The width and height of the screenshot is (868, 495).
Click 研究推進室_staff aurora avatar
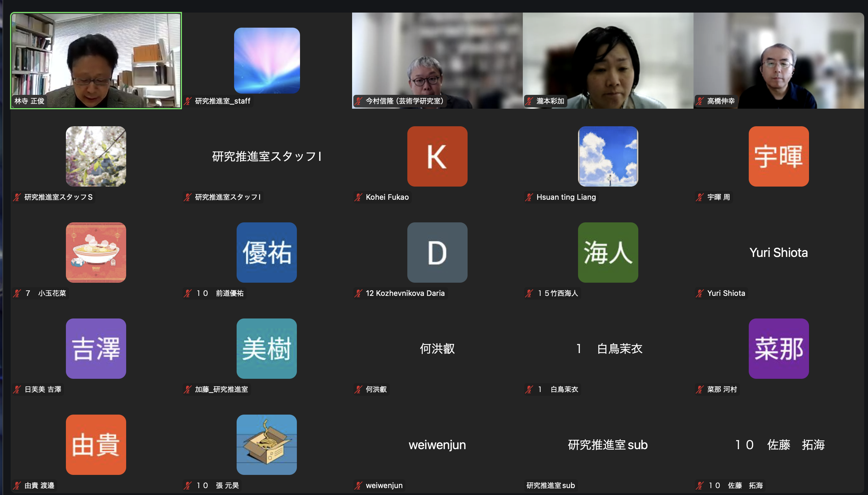[267, 61]
